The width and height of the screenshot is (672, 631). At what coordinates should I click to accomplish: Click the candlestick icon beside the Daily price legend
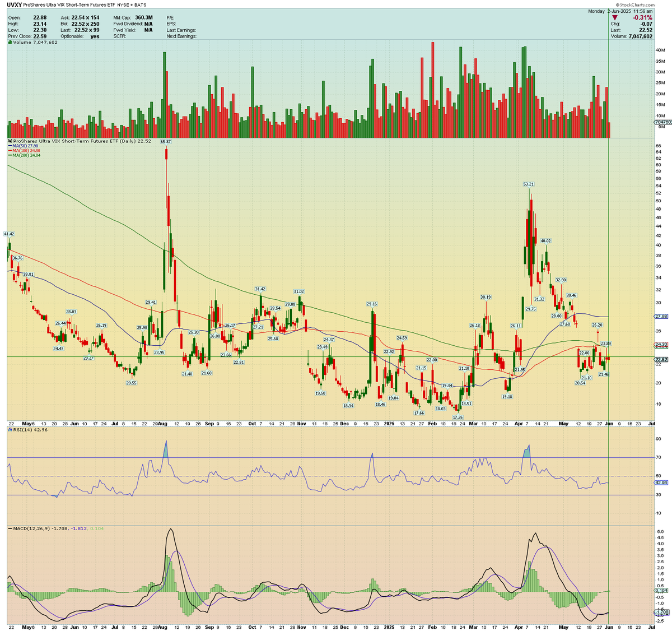(x=10, y=141)
